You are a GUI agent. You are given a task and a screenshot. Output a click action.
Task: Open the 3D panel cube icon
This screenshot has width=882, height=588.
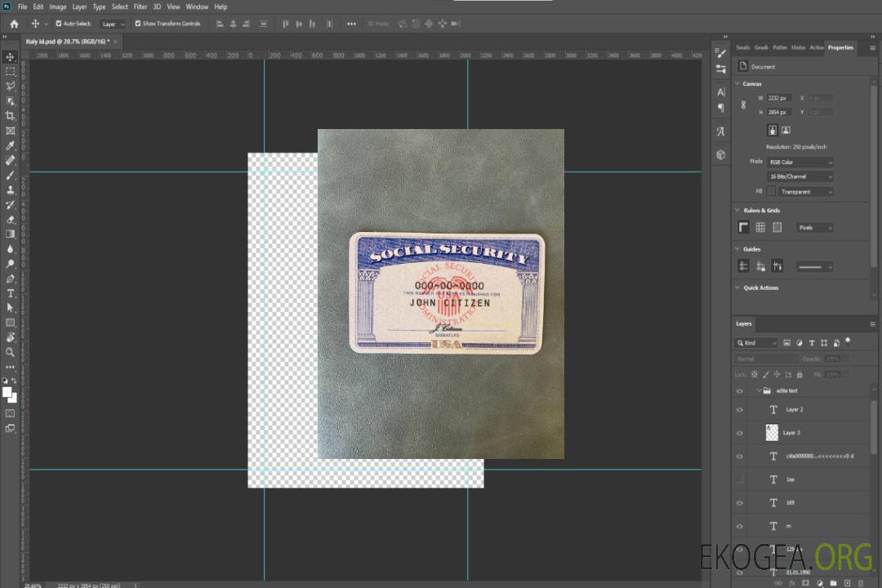coord(721,154)
